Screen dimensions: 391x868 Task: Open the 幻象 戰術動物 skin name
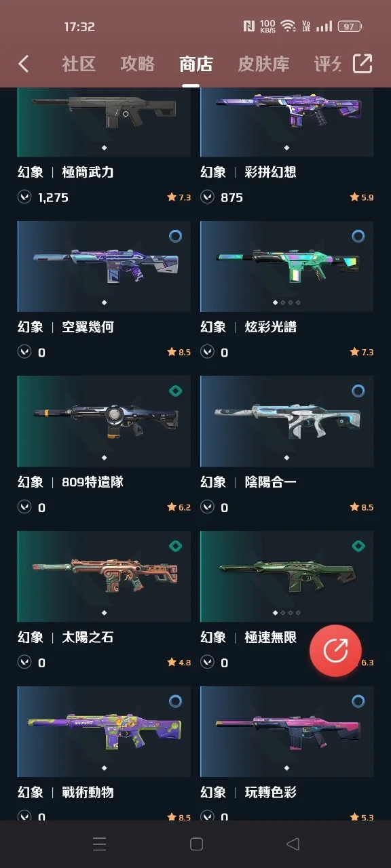point(65,792)
